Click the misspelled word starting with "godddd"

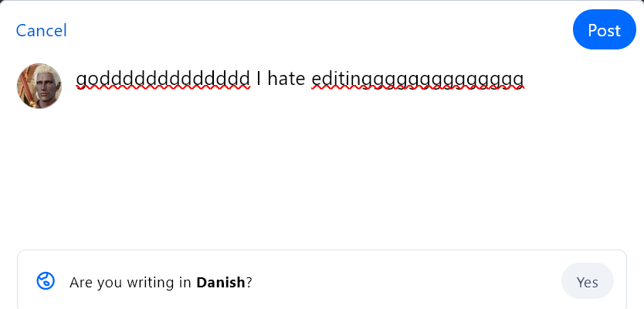click(x=162, y=78)
